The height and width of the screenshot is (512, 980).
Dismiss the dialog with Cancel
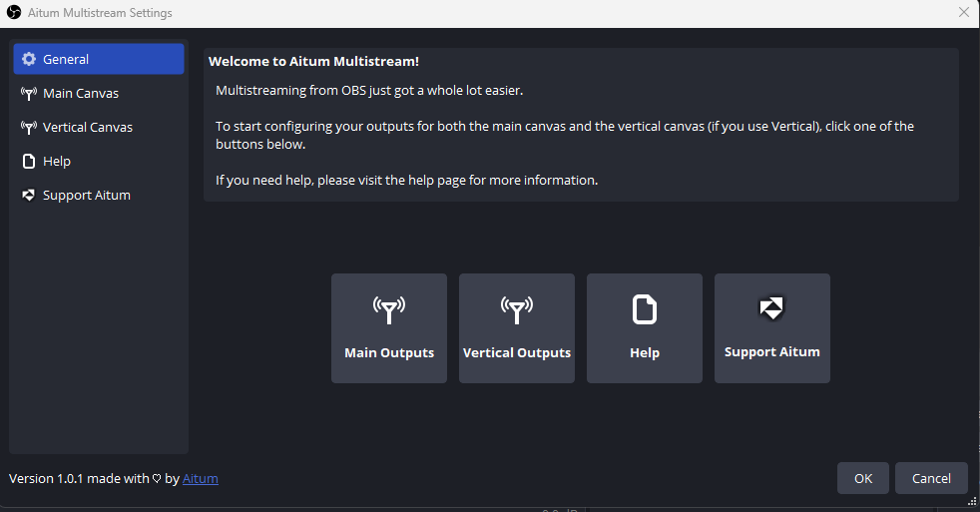click(931, 478)
